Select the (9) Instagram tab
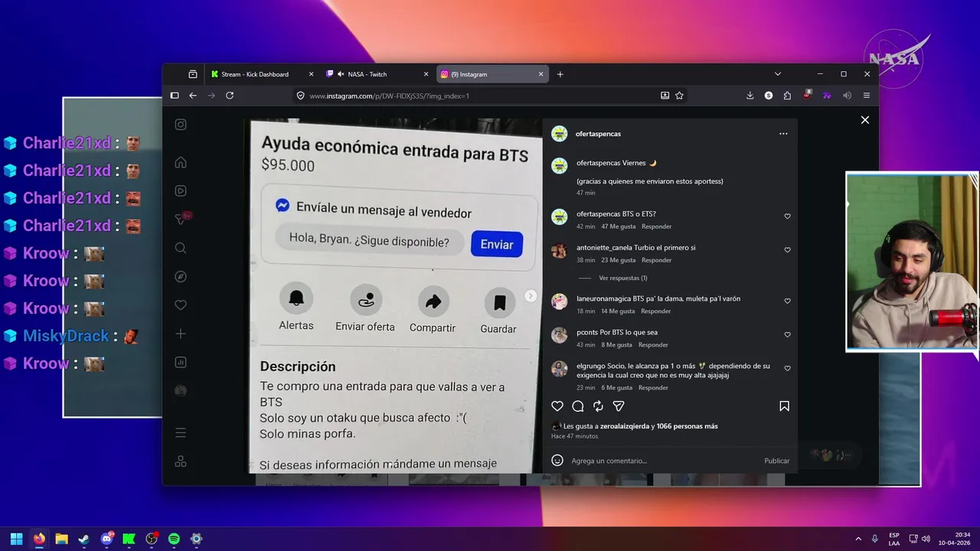Viewport: 980px width, 551px height. (x=492, y=74)
